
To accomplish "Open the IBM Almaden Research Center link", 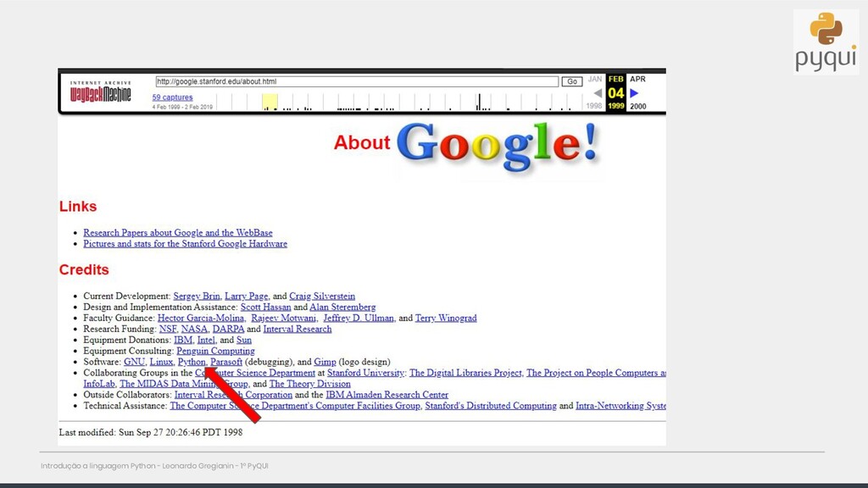I will [387, 395].
